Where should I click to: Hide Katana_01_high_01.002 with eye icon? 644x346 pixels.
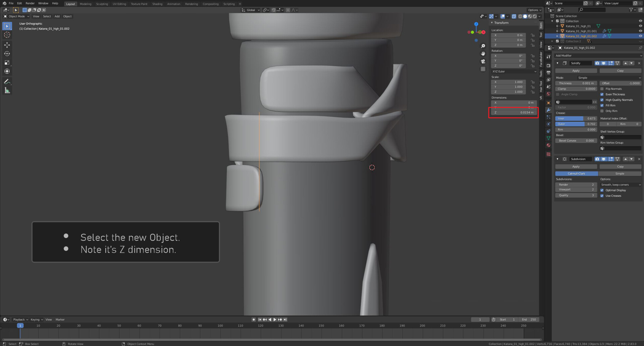click(640, 36)
